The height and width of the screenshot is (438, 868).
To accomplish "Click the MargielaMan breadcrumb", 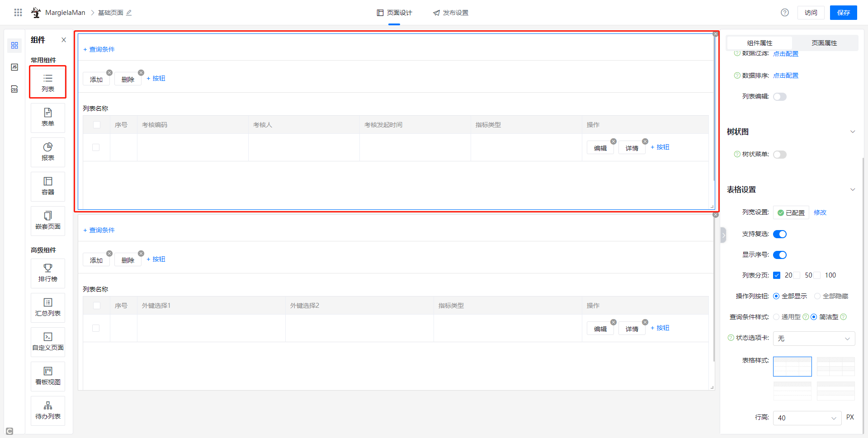I will (65, 13).
